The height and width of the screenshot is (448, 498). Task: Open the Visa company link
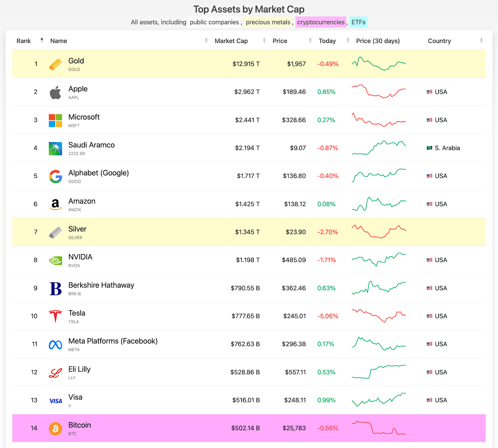[x=75, y=397]
